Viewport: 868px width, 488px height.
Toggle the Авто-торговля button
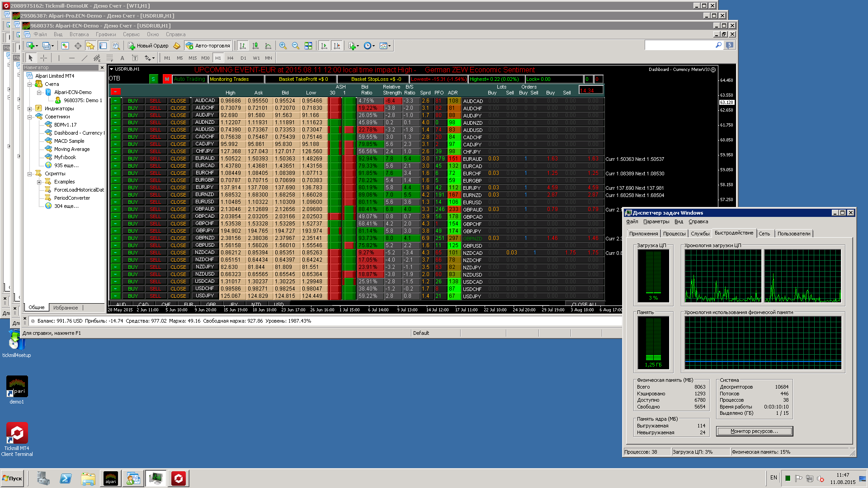click(x=208, y=46)
